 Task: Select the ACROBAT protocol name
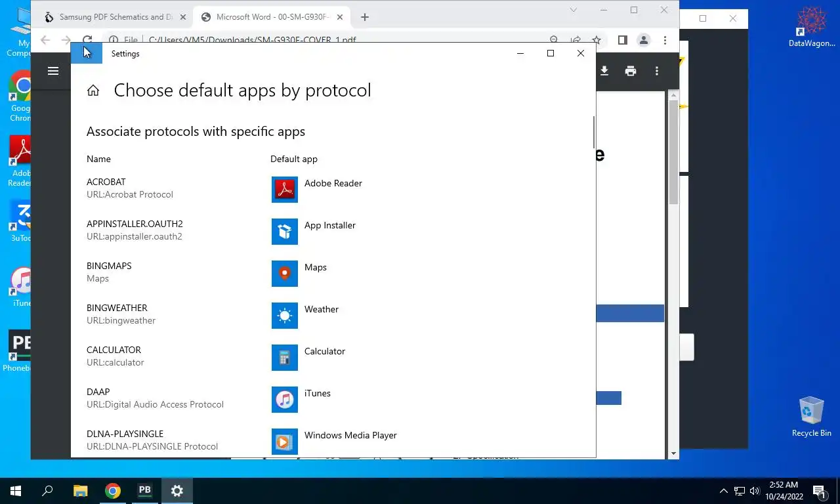(106, 182)
